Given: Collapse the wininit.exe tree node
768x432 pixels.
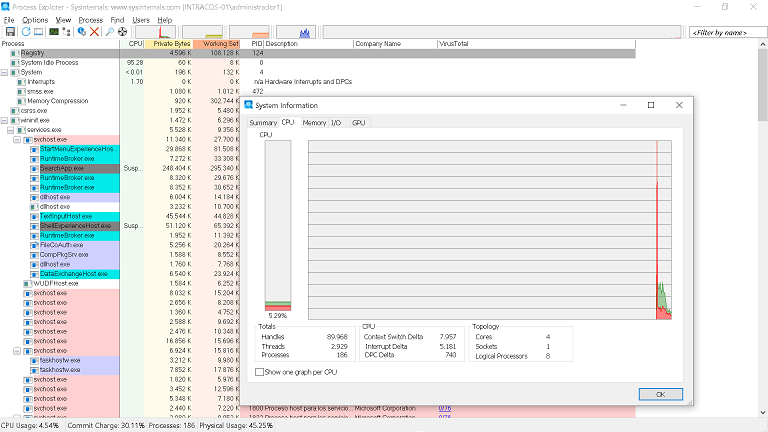Looking at the screenshot, I should pyautogui.click(x=4, y=120).
